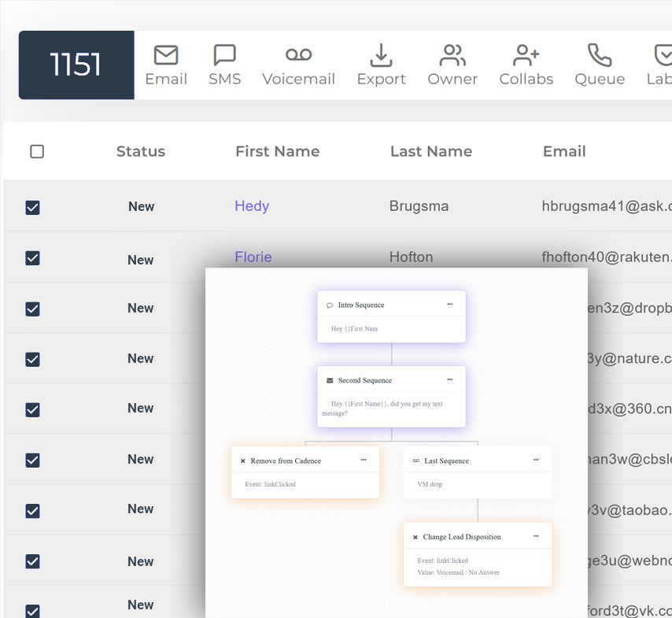Sort by the Last Name column header
672x618 pixels.
click(430, 152)
